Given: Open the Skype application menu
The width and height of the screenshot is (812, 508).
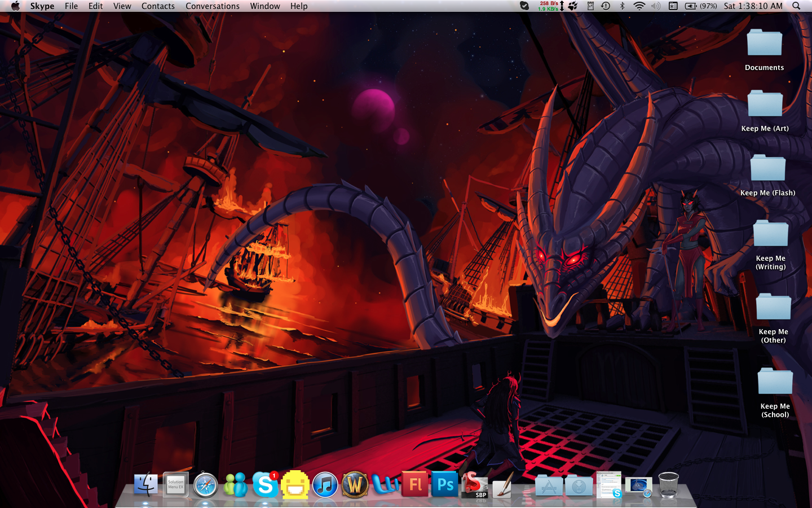Looking at the screenshot, I should coord(42,6).
